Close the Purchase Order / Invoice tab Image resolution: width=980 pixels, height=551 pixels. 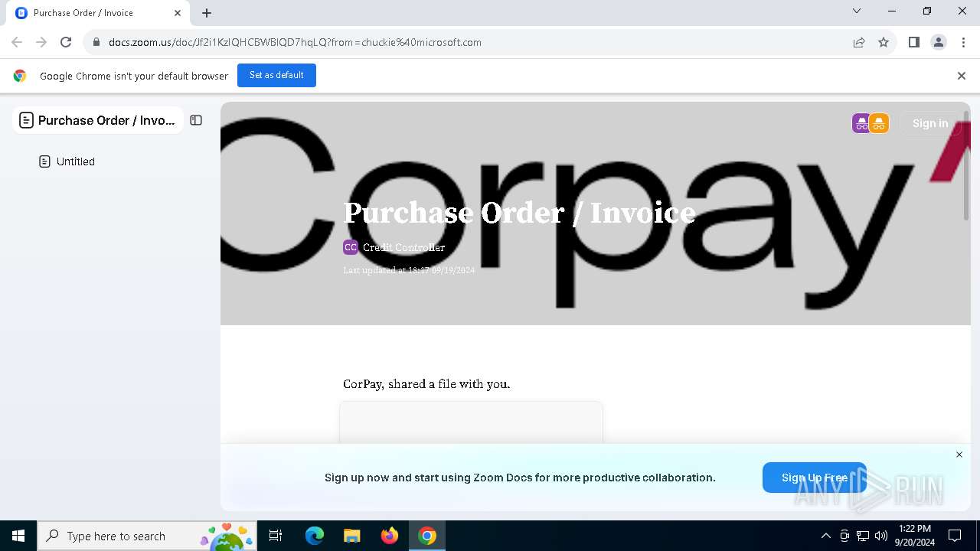pyautogui.click(x=178, y=13)
